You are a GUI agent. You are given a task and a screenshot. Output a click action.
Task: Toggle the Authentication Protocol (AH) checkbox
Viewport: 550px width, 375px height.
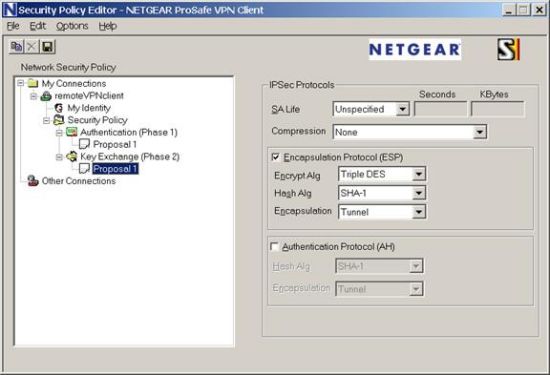coord(274,247)
